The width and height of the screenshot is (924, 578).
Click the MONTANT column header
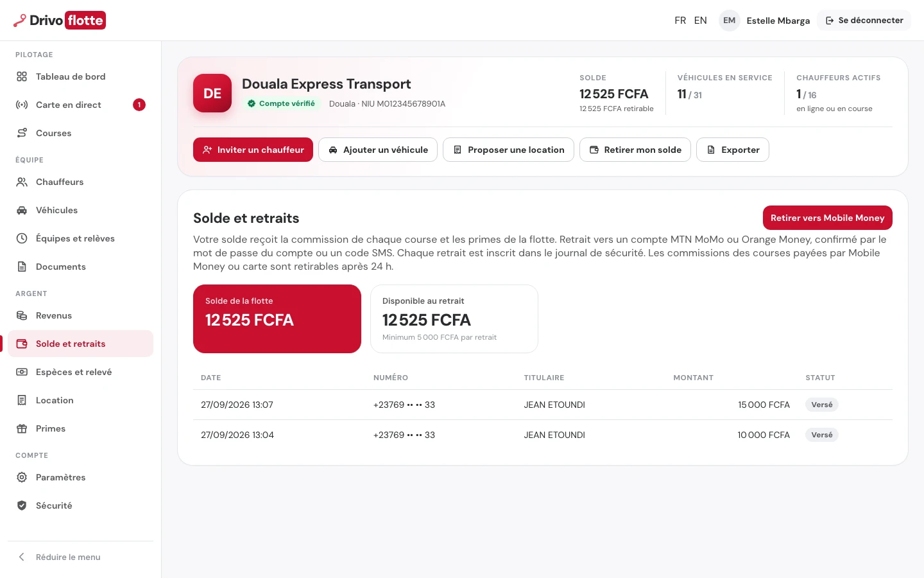(x=693, y=378)
